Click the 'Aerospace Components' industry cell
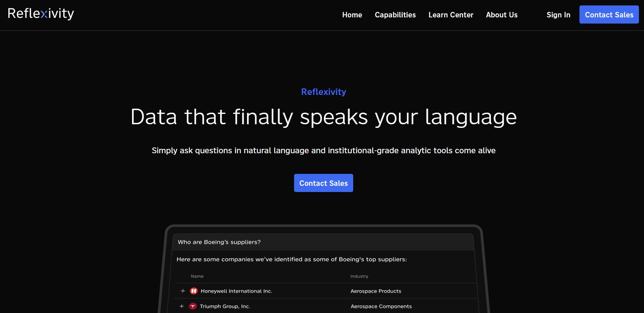Screen dimensions: 644x313 381,306
